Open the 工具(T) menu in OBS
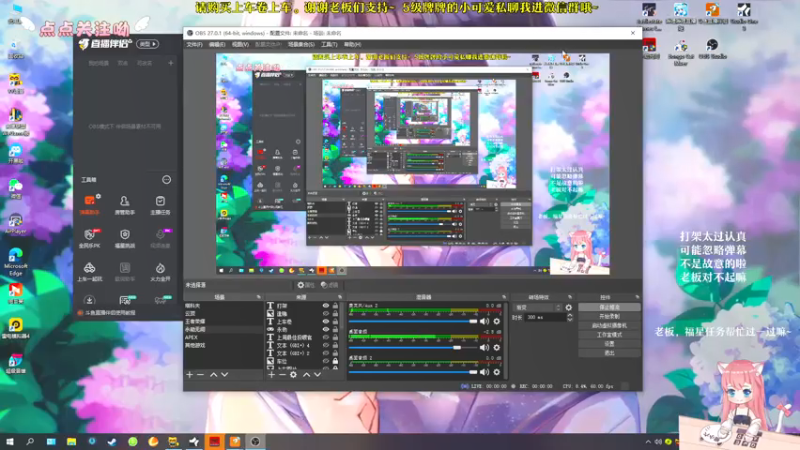The width and height of the screenshot is (800, 450). click(x=329, y=45)
